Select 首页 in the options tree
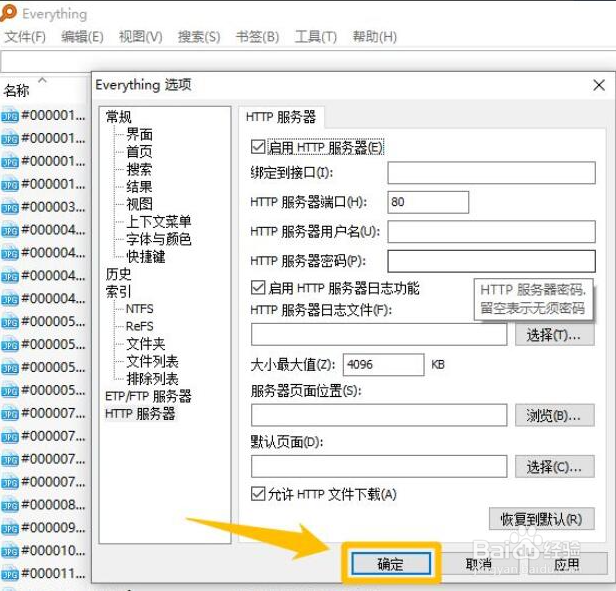The width and height of the screenshot is (616, 591). [x=139, y=151]
